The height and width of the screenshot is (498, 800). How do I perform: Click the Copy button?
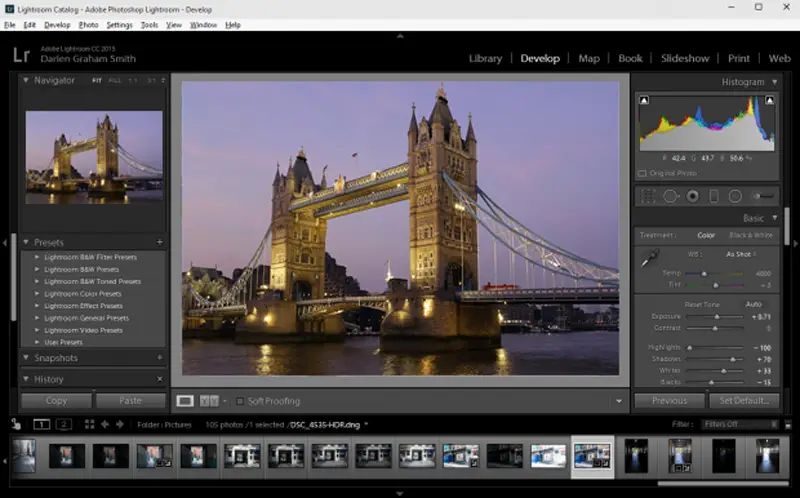(56, 401)
